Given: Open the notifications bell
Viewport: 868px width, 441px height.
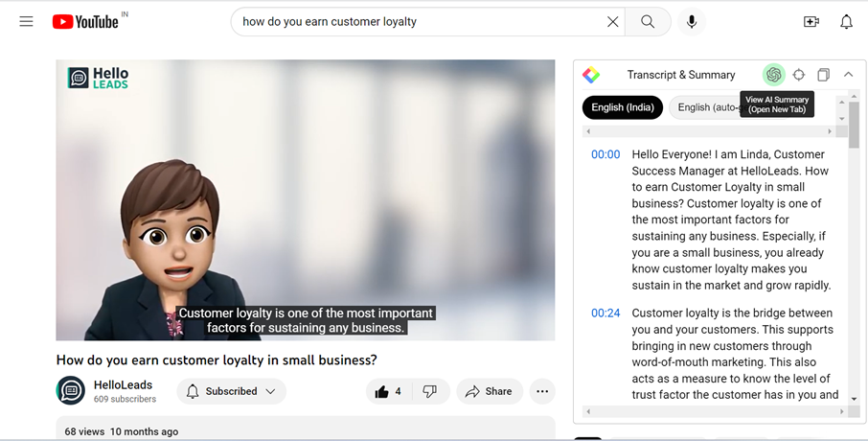Looking at the screenshot, I should click(x=846, y=22).
